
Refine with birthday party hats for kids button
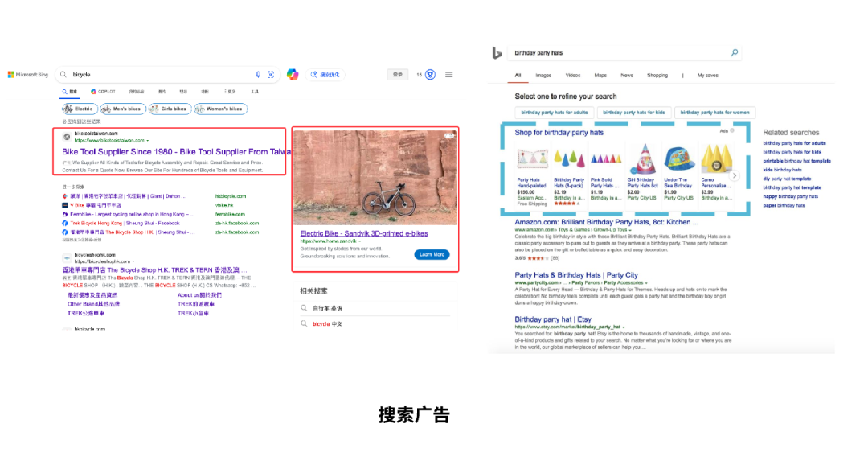pyautogui.click(x=634, y=113)
